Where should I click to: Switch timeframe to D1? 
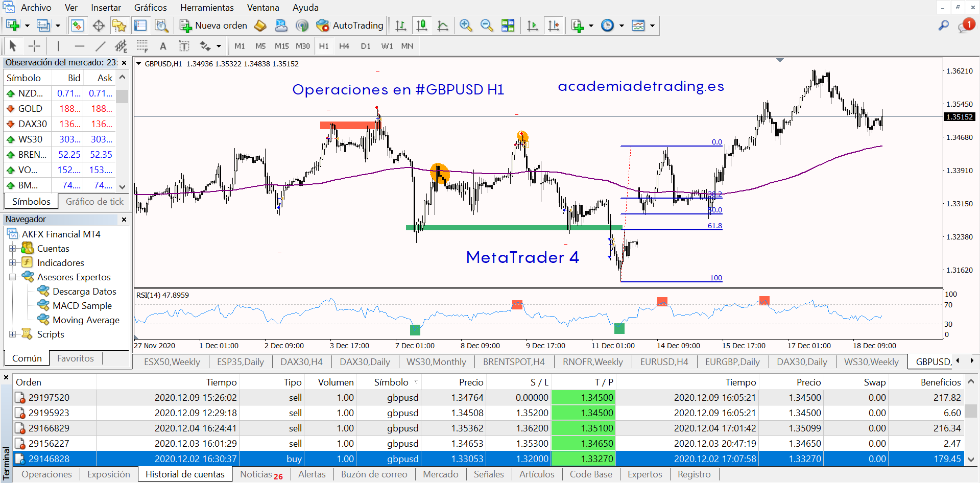pos(366,46)
